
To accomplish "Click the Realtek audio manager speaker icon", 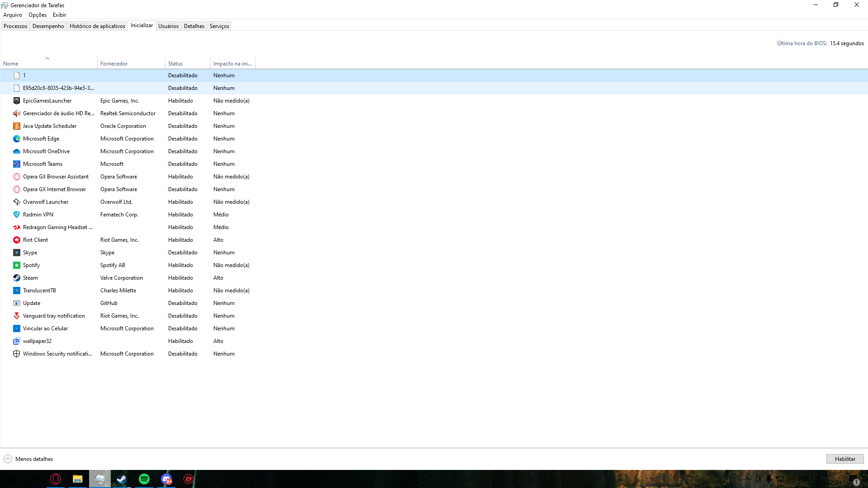I will pos(17,113).
